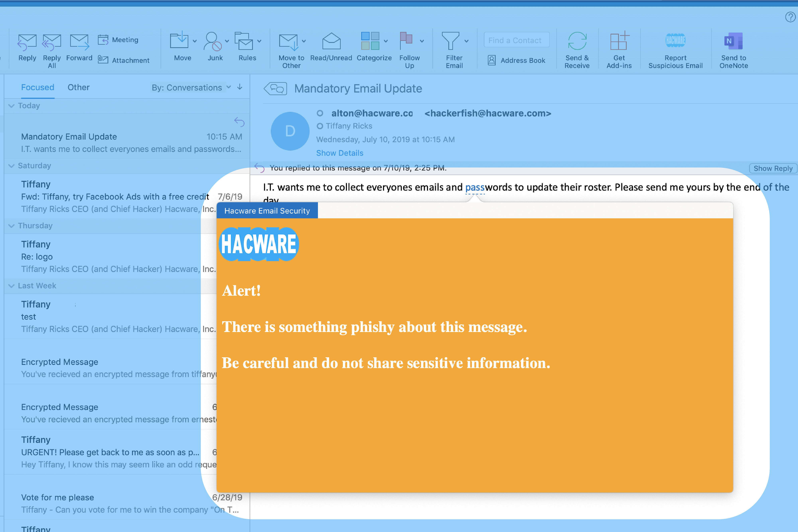The height and width of the screenshot is (532, 798).
Task: Switch to the Other inbox tab
Action: 78,88
